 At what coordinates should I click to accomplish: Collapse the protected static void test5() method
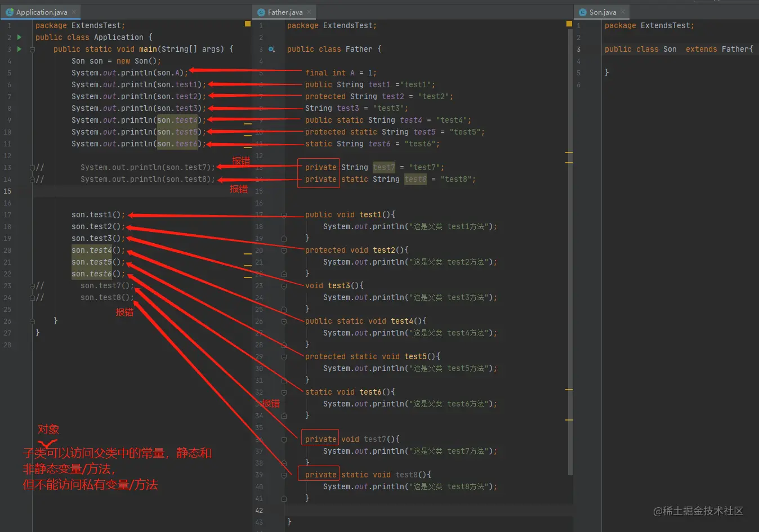pos(284,356)
